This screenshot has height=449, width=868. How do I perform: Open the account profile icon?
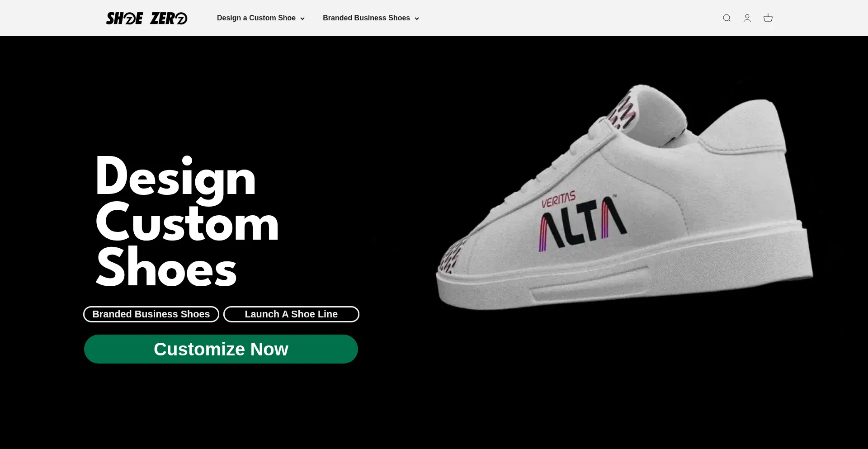[x=747, y=18]
